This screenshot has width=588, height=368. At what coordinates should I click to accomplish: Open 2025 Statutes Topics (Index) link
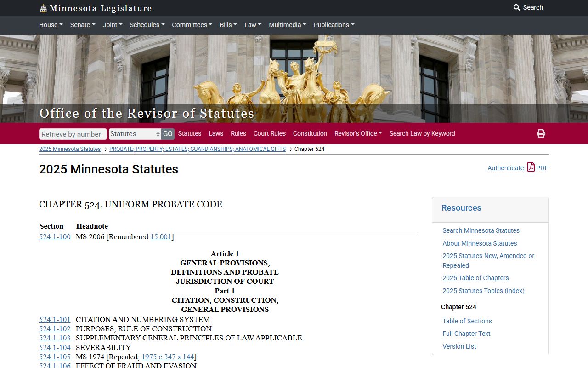click(483, 291)
